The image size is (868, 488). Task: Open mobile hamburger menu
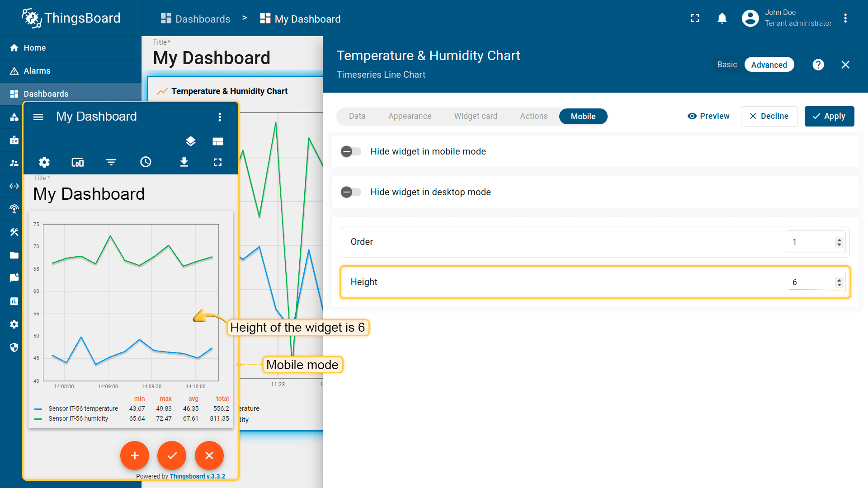click(38, 117)
